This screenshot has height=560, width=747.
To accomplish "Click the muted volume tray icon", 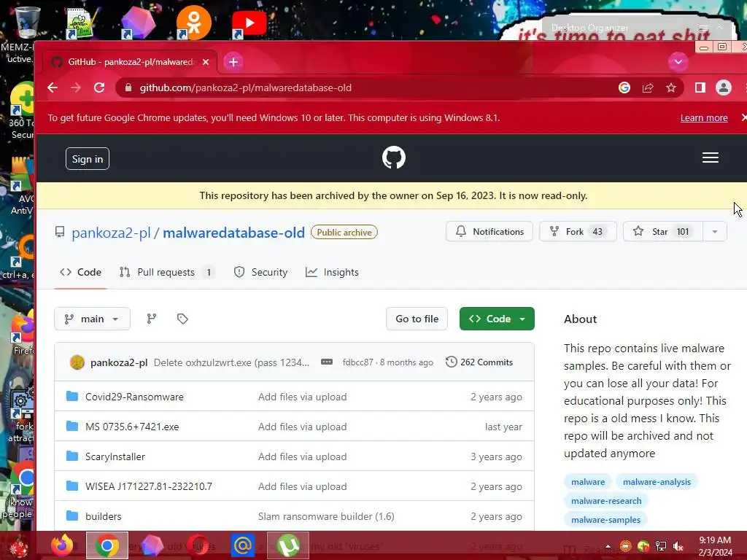I will [678, 546].
